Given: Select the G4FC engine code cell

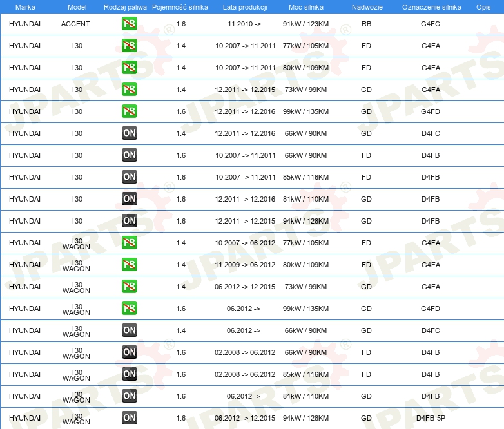Looking at the screenshot, I should tap(431, 24).
